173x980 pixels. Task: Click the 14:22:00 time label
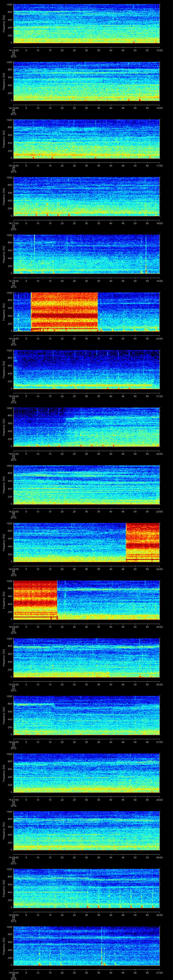coord(13,511)
